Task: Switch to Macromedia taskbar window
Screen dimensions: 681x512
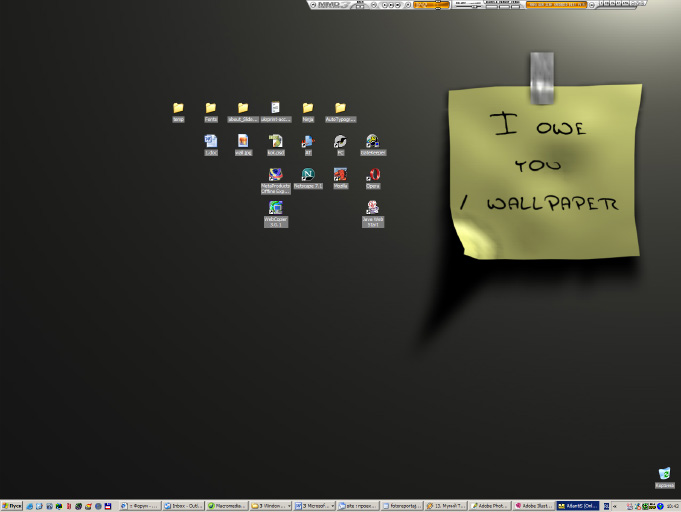Action: [227, 506]
